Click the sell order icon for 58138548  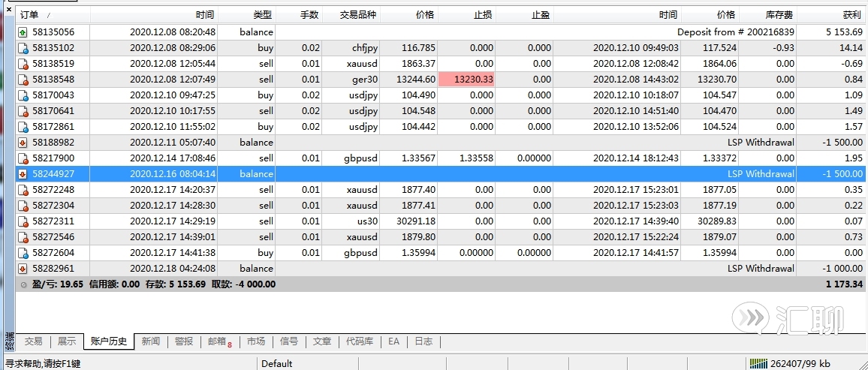pos(23,80)
